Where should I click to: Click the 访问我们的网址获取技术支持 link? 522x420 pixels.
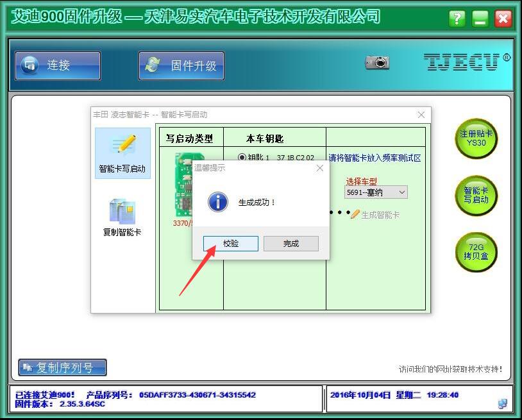tap(450, 369)
